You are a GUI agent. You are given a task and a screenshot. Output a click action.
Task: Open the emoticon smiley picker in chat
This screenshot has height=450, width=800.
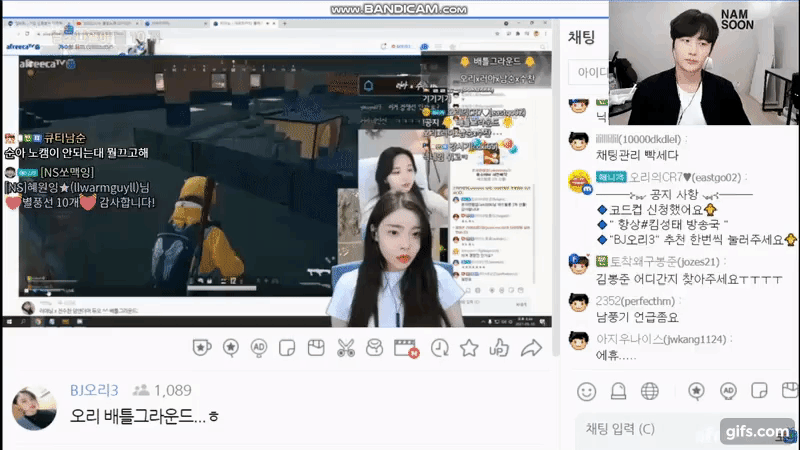click(586, 391)
